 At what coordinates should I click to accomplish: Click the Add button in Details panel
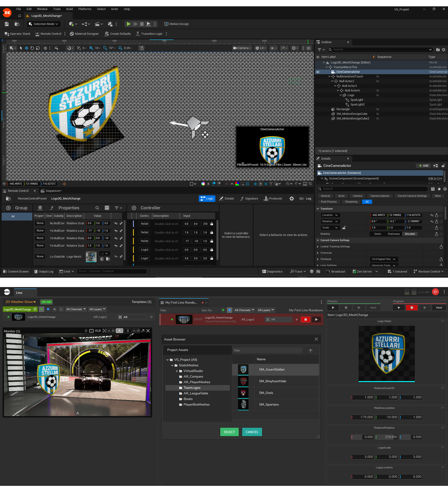coord(423,166)
